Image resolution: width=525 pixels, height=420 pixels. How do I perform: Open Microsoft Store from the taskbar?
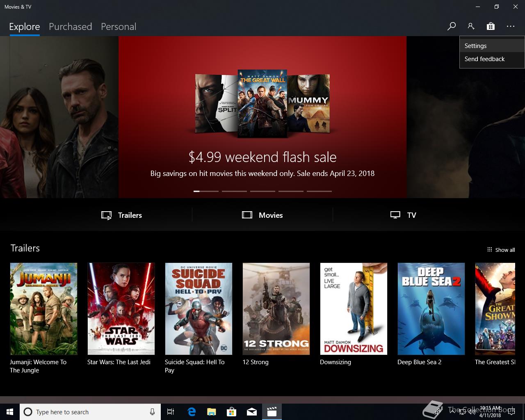point(232,412)
